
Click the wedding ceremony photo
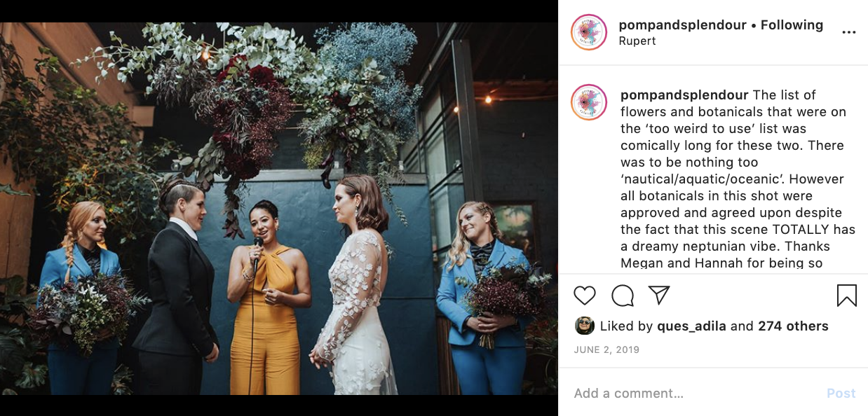[x=279, y=209]
